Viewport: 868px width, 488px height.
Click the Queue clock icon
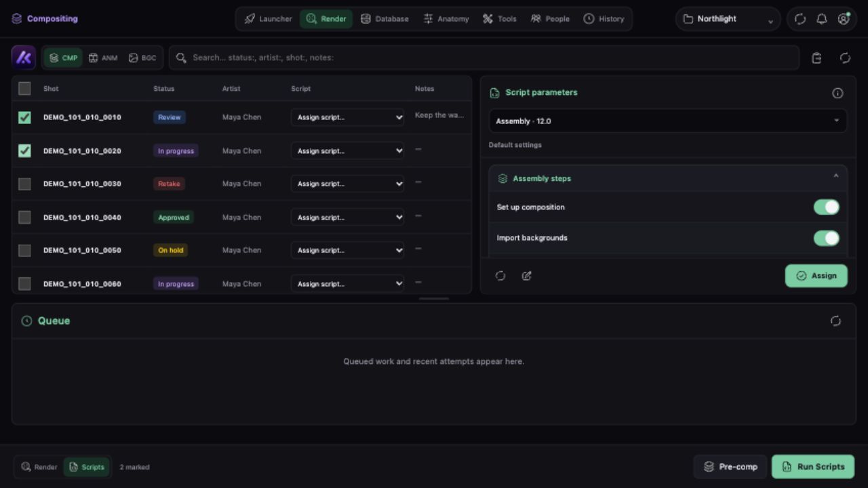(x=26, y=321)
